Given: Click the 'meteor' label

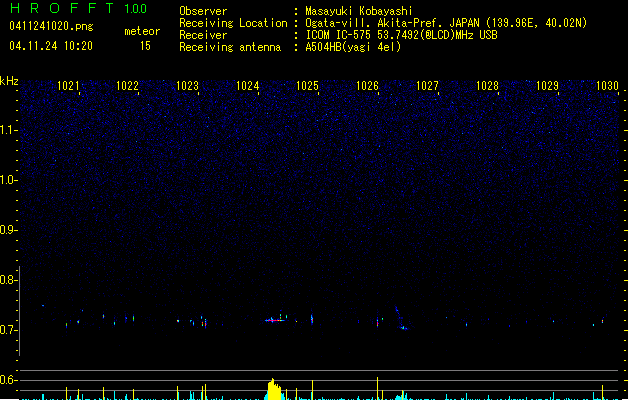Looking at the screenshot, I should point(142,31).
